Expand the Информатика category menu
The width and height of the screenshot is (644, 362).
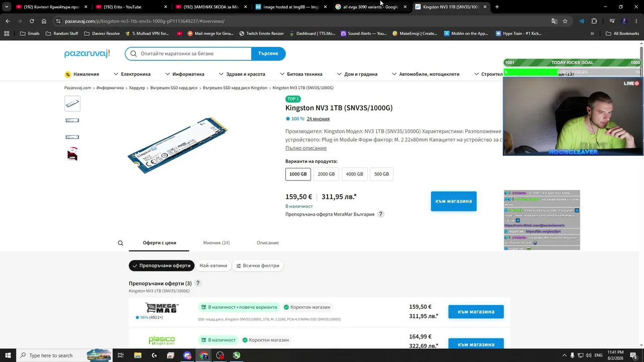[x=185, y=74]
